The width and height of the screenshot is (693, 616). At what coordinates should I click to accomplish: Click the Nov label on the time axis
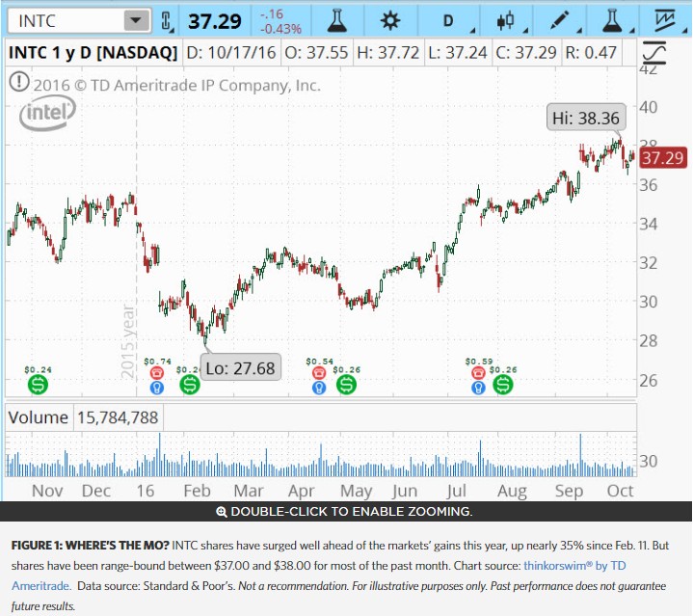(47, 491)
